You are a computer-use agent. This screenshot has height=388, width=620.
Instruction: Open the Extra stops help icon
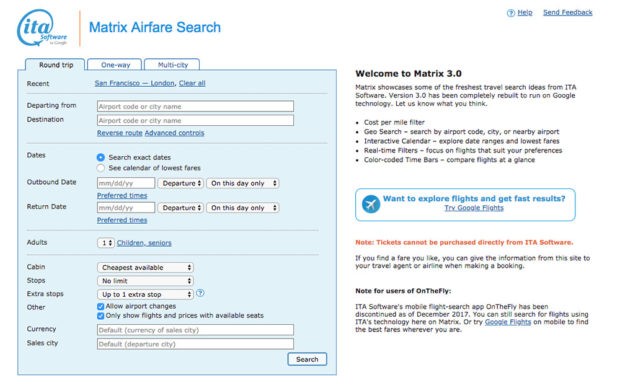click(200, 293)
